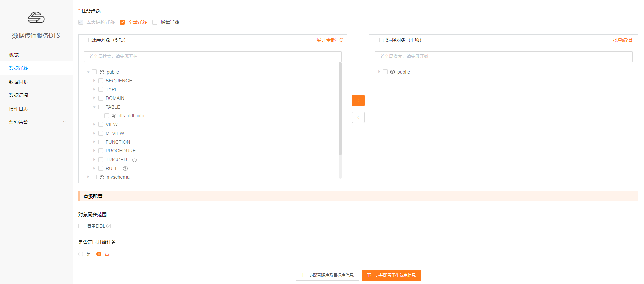Viewport: 644px width, 284px height.
Task: Check the public schema checkbox in source tree
Action: click(x=94, y=72)
